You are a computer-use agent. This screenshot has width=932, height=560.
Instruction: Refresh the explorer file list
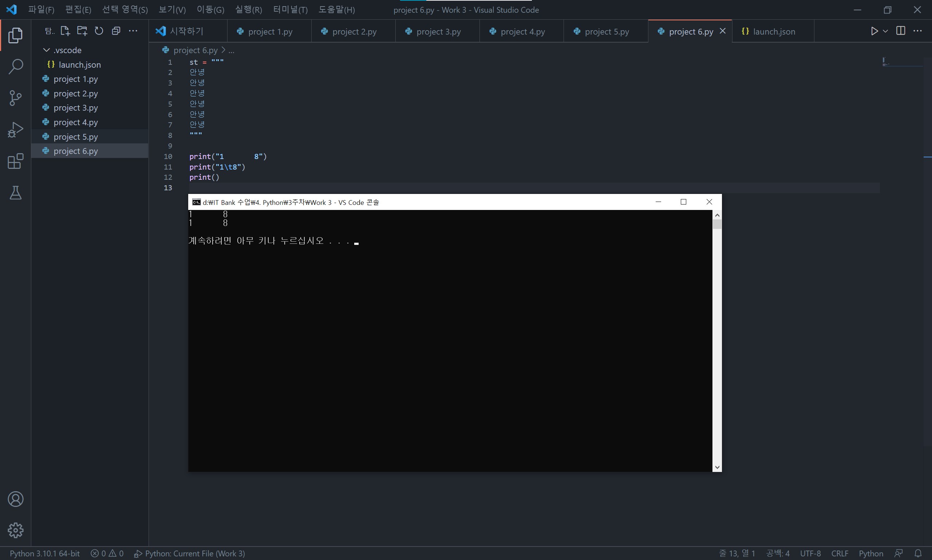[99, 31]
